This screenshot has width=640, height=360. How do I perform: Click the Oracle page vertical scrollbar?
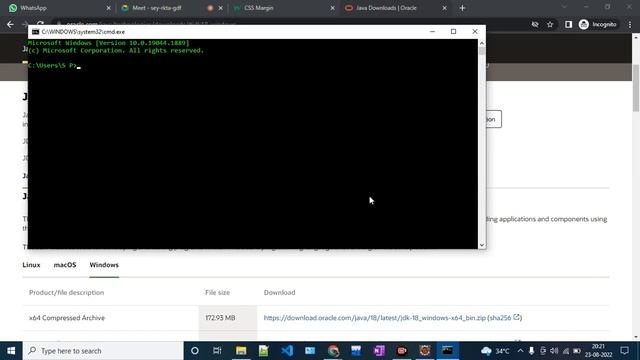[x=636, y=88]
